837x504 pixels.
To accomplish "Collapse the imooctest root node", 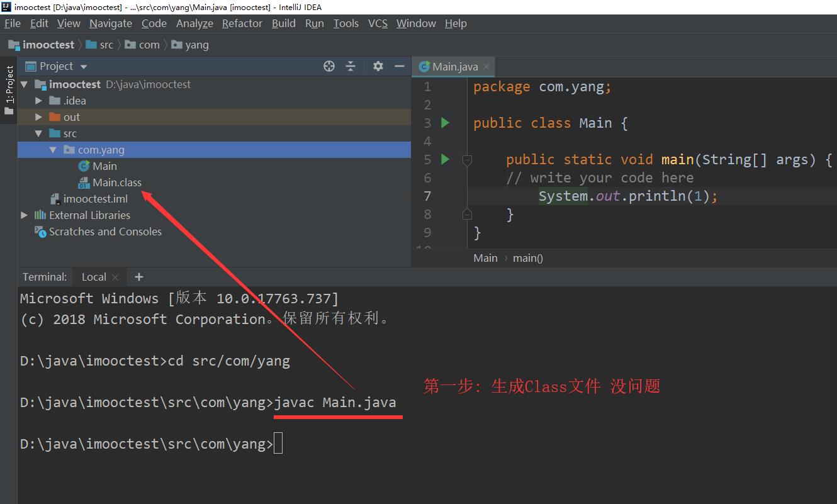I will pyautogui.click(x=24, y=84).
